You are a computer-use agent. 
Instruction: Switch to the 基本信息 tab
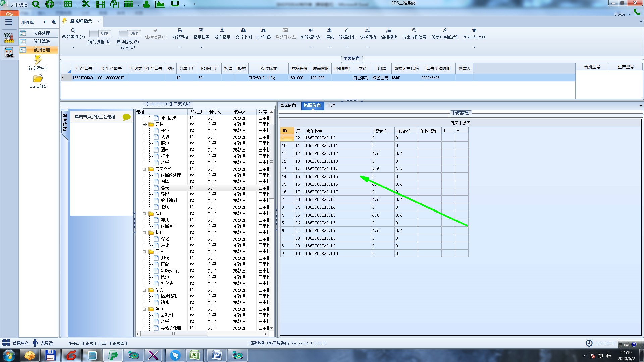288,106
